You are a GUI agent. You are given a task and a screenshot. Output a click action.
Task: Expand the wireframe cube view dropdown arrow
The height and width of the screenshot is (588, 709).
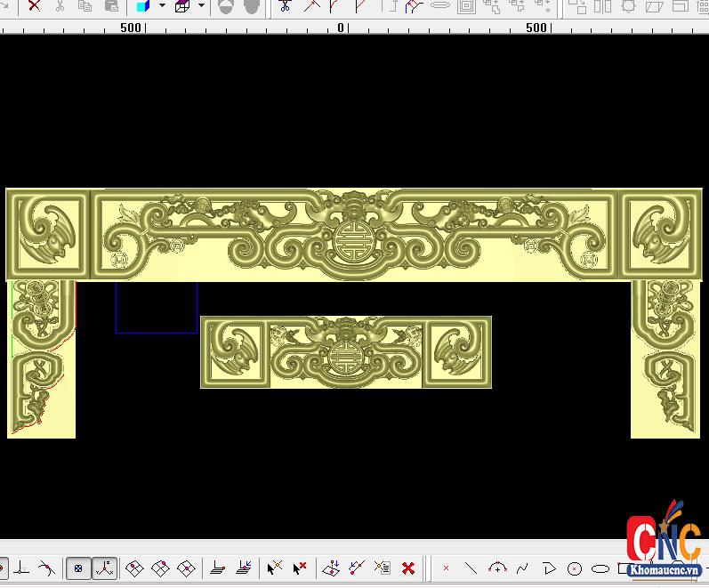[201, 5]
